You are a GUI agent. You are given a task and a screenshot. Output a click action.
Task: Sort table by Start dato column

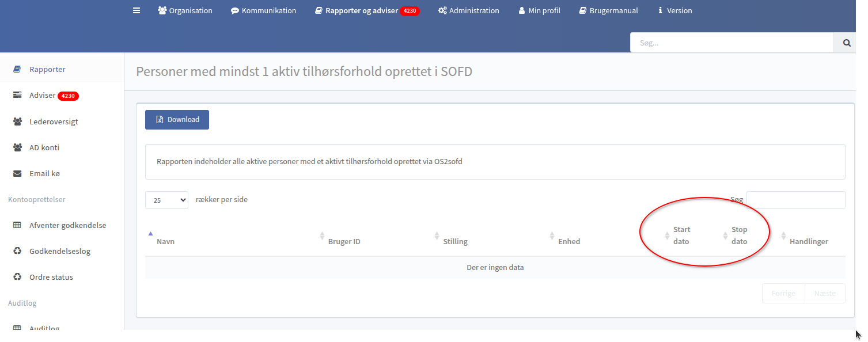click(x=681, y=235)
